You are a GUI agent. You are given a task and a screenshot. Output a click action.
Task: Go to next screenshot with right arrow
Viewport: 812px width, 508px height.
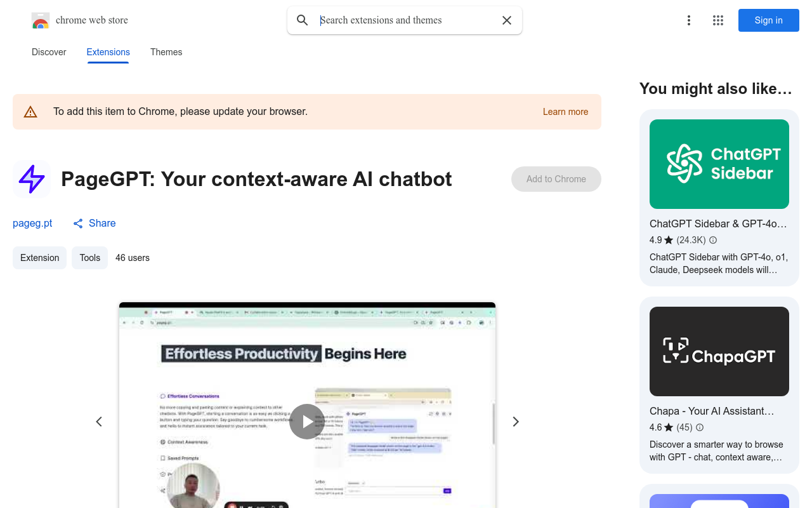tap(516, 422)
